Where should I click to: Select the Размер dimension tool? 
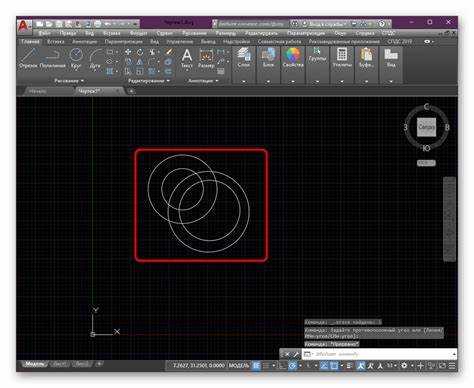[x=206, y=58]
